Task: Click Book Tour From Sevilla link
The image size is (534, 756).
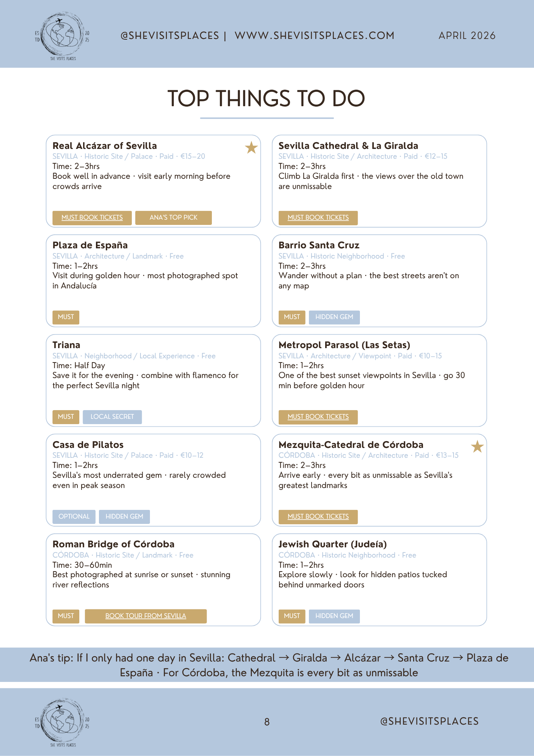Action: [x=146, y=616]
